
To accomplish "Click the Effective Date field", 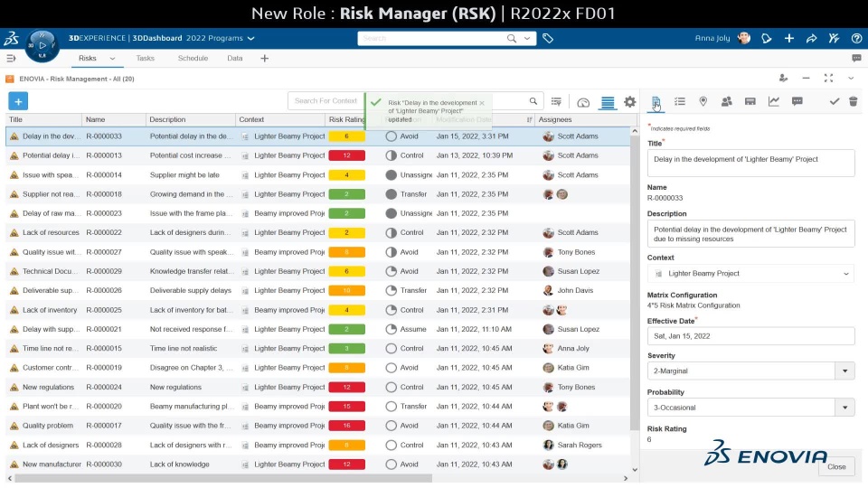I will tap(750, 336).
